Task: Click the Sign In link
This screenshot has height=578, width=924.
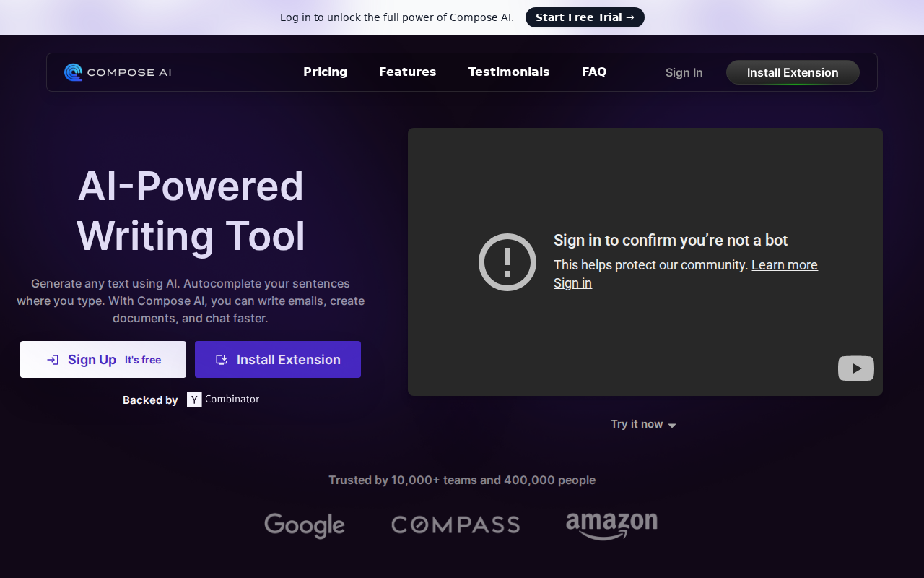Action: coord(684,72)
